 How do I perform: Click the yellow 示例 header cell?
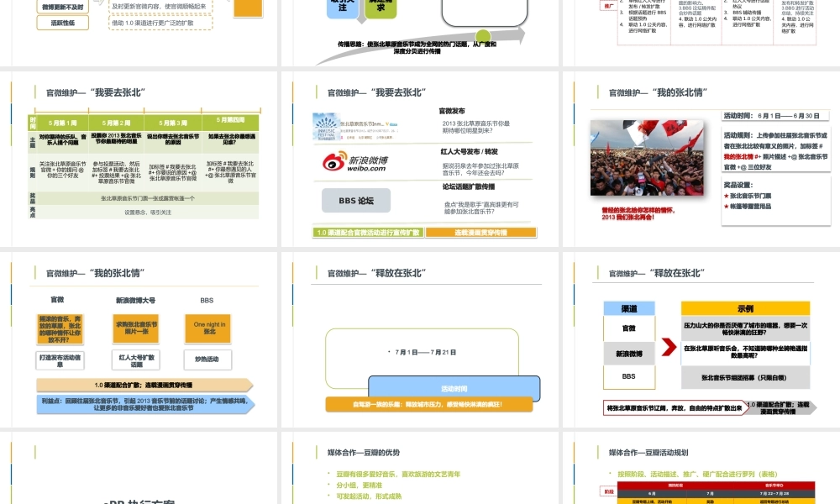click(x=745, y=308)
